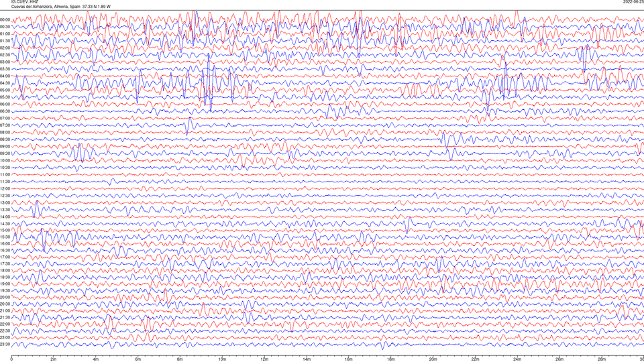Click the '11:00' trace time label
The width and height of the screenshot is (644, 362).
[x=5, y=174]
